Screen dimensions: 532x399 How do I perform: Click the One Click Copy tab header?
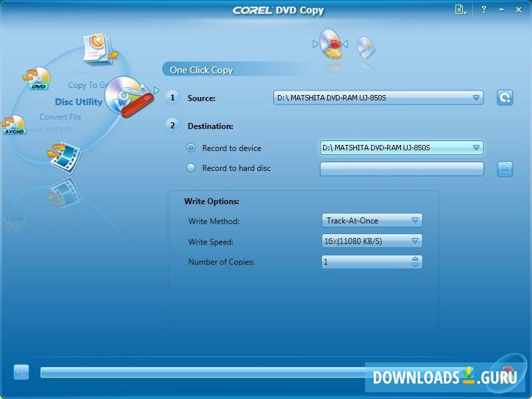[203, 70]
